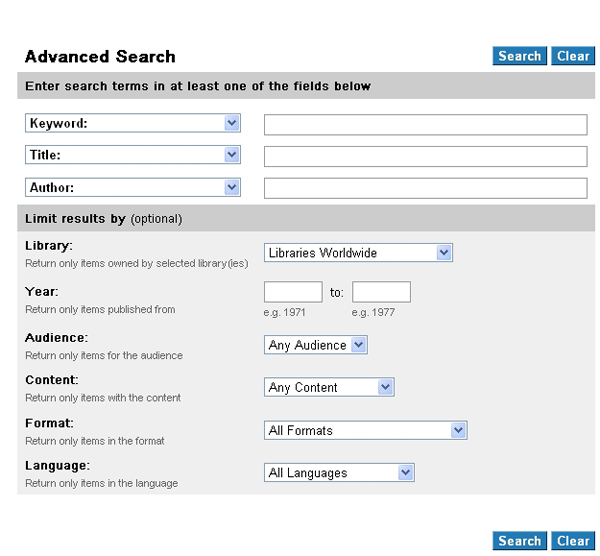Screen dimensions: 600x556
Task: Click the arrow on the Language dropdown
Action: (405, 473)
